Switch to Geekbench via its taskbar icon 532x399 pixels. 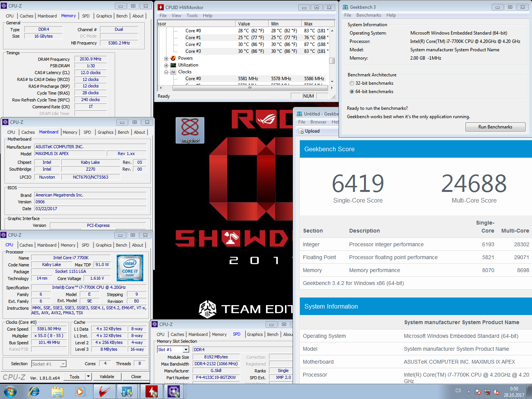(x=127, y=391)
